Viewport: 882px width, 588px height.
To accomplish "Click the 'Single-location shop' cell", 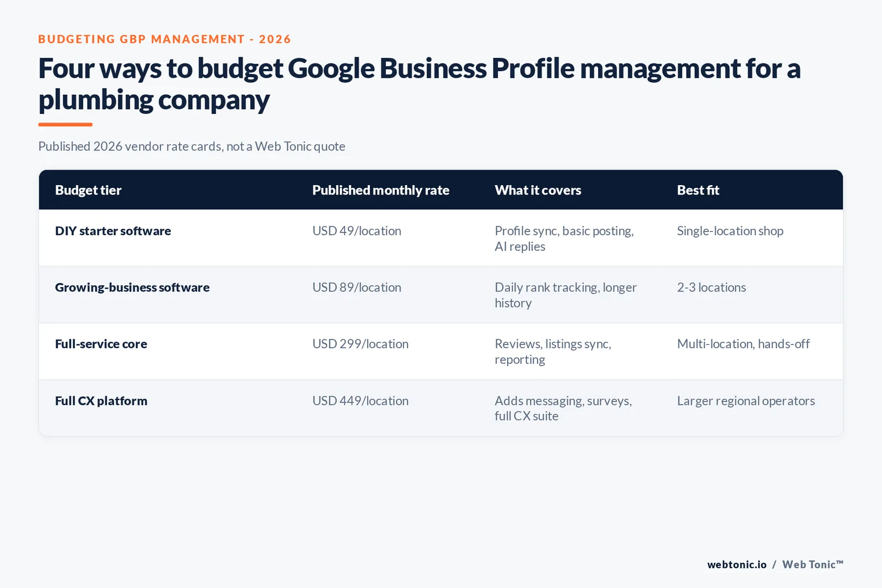I will tap(730, 231).
